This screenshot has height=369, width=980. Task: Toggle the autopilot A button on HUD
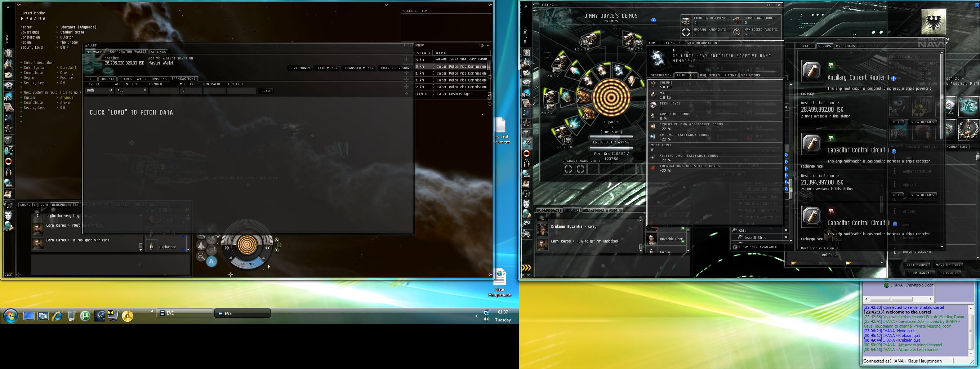(x=211, y=261)
